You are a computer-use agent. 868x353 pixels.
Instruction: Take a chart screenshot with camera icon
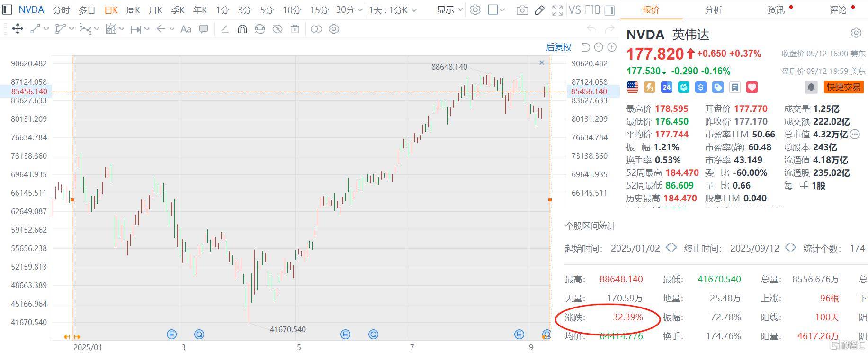tap(522, 10)
